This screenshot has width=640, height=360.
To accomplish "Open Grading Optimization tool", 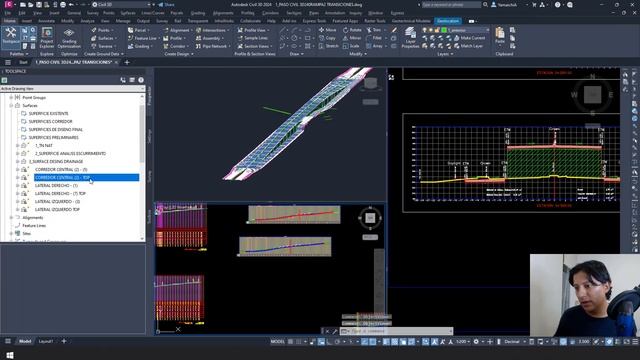I will [69, 38].
